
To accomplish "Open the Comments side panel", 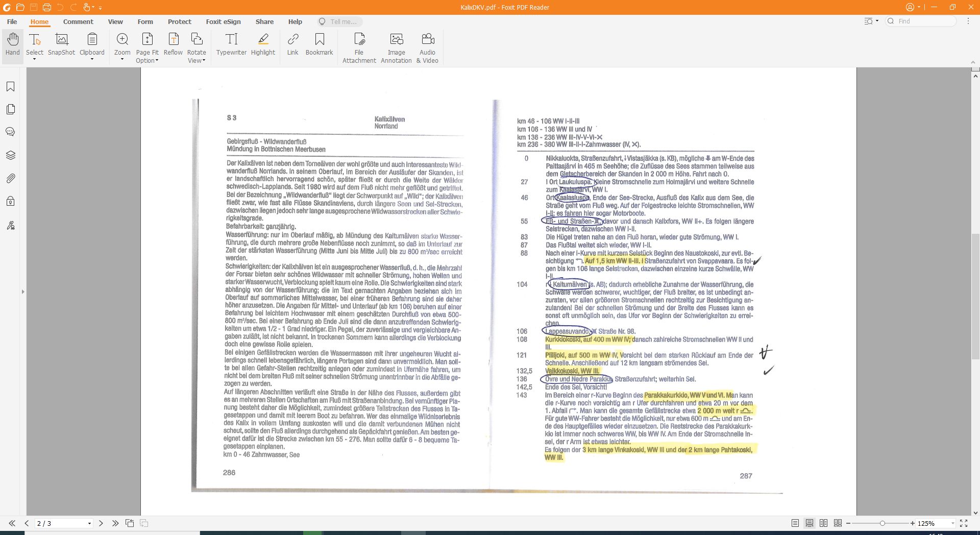I will pos(10,132).
